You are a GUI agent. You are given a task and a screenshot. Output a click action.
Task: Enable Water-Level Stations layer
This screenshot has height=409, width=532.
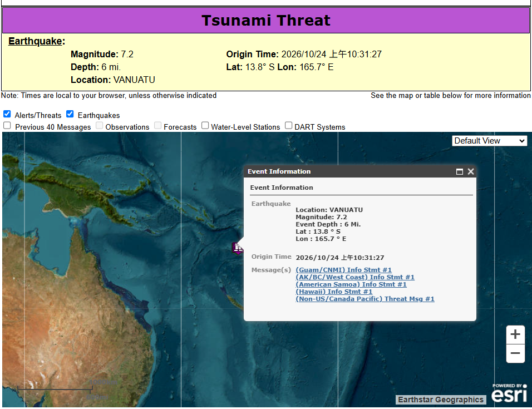click(205, 125)
